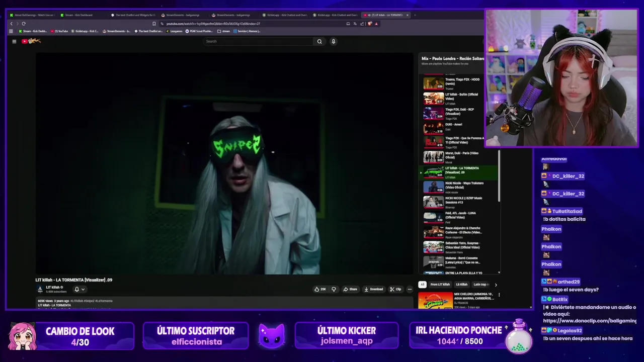This screenshot has width=644, height=362.
Task: Click the playlist panel scrollbar
Action: pyautogui.click(x=499, y=176)
